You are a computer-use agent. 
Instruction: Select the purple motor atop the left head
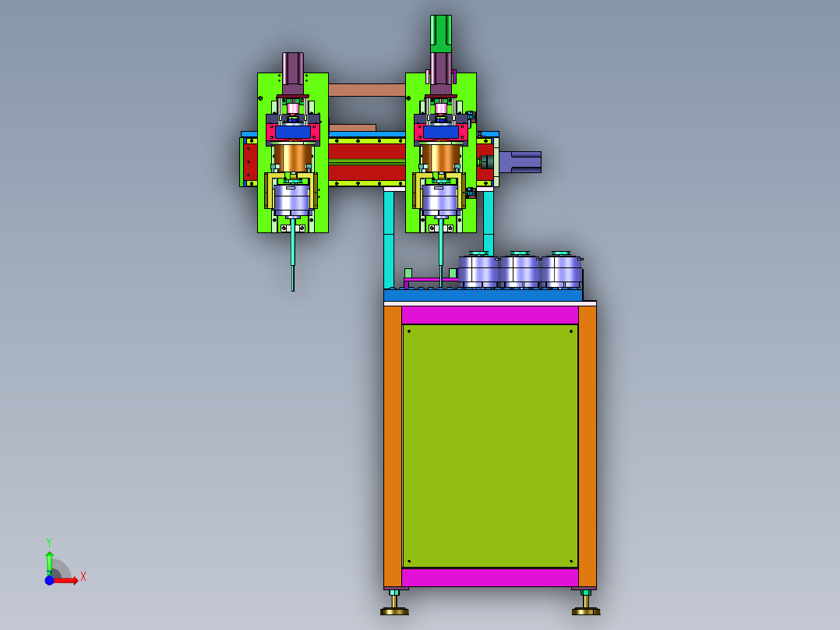(293, 73)
